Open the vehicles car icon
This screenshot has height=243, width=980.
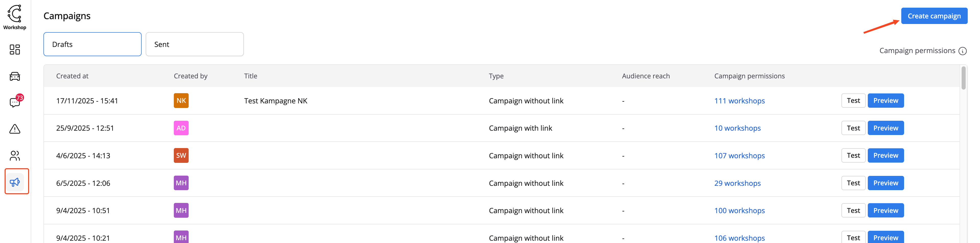15,76
